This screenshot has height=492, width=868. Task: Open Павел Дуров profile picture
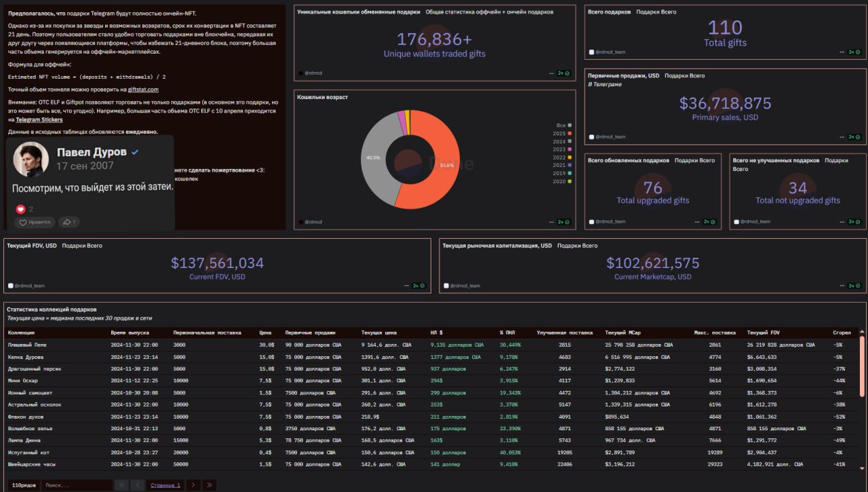(31, 159)
